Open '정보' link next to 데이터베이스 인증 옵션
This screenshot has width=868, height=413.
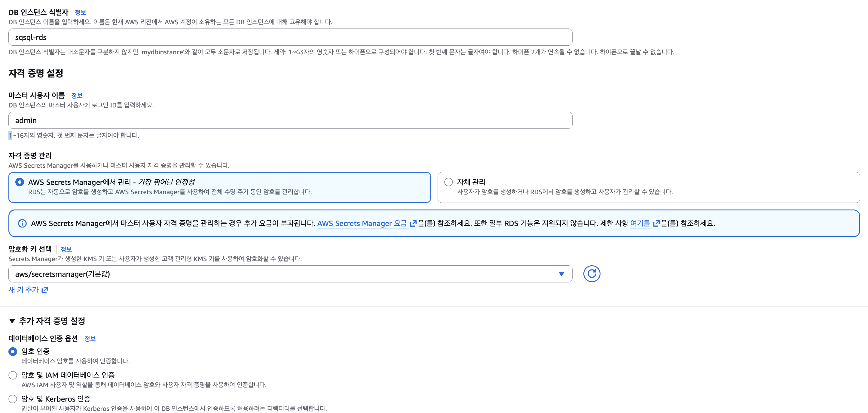click(x=90, y=339)
